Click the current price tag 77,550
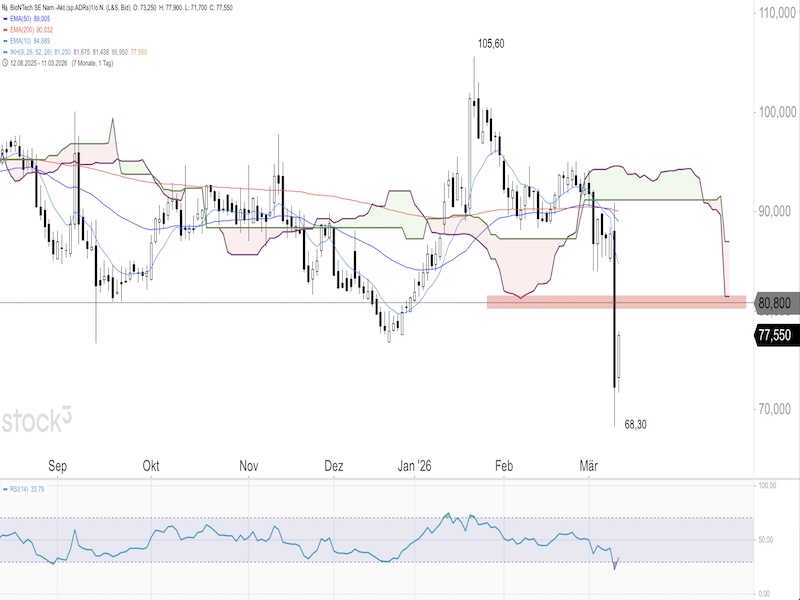 777,337
